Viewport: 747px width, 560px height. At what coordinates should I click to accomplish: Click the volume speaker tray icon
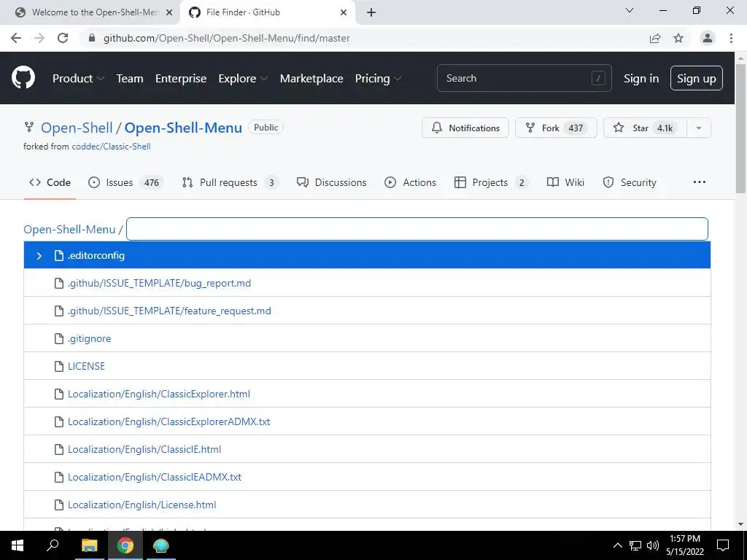[653, 545]
